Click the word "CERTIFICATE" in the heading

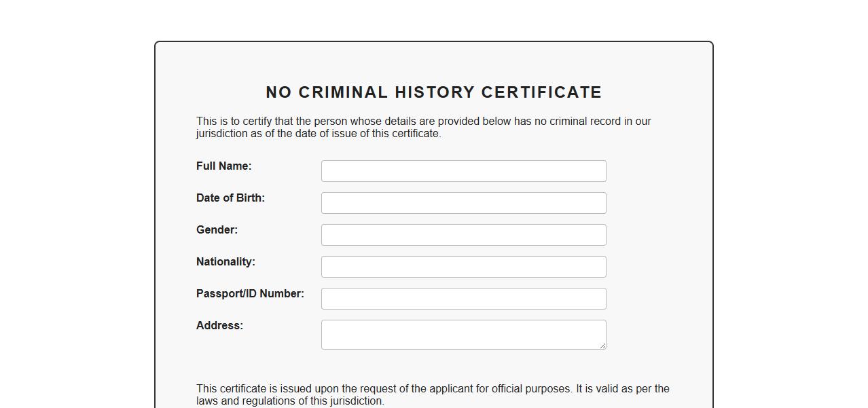click(542, 92)
